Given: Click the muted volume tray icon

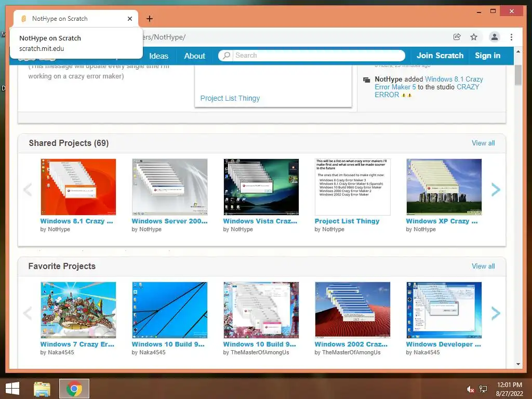Looking at the screenshot, I should [x=470, y=389].
